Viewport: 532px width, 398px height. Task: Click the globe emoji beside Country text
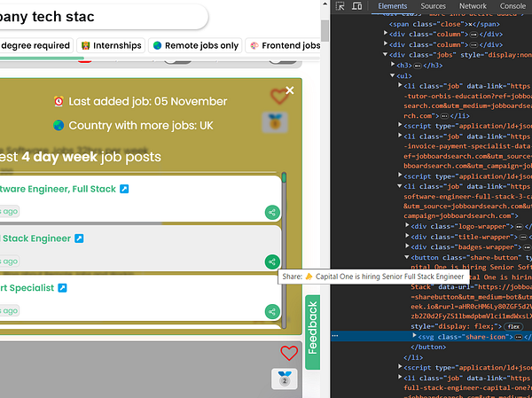59,126
